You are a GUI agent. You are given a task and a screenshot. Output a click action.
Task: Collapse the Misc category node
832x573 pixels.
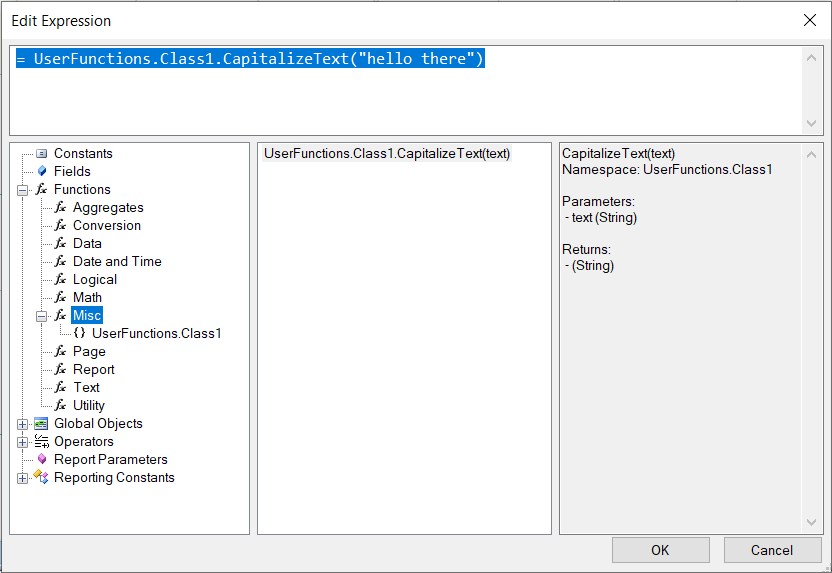[41, 316]
